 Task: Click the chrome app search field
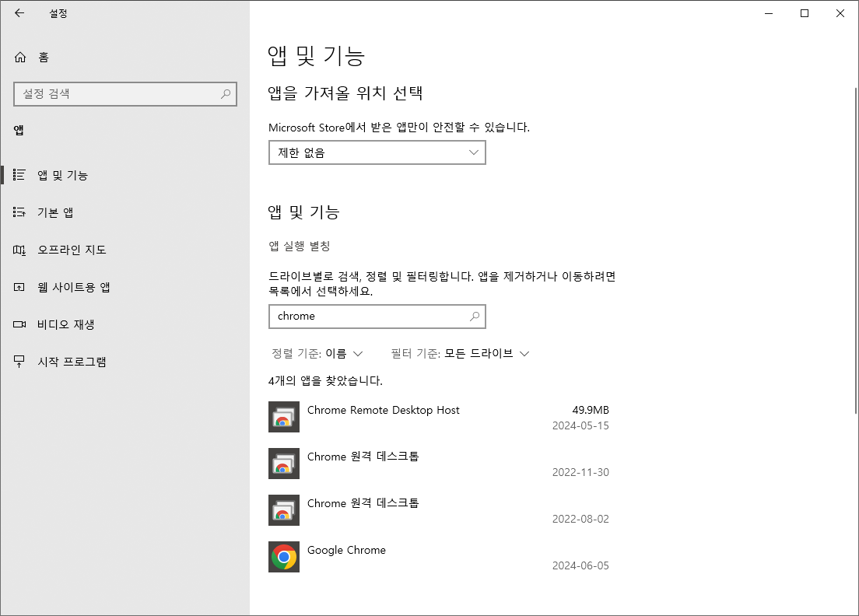[377, 316]
